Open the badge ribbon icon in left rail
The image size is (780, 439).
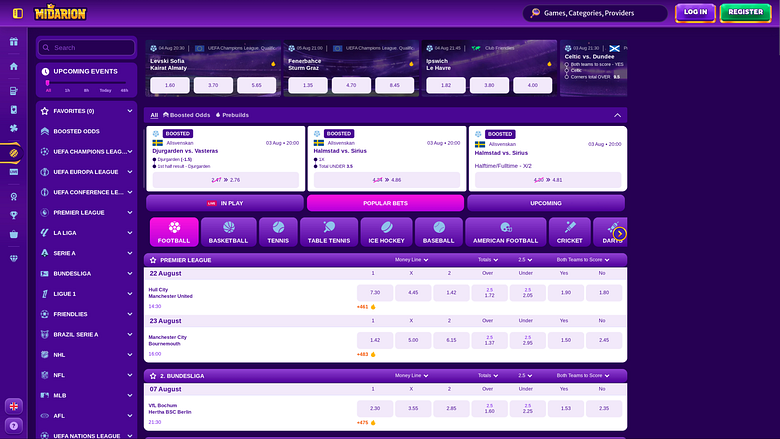(x=14, y=196)
